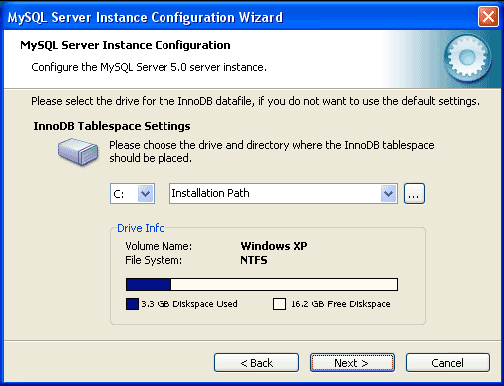Click the dark blue Diskspace Used swatch
Viewport: 504px width, 386px height.
(132, 304)
